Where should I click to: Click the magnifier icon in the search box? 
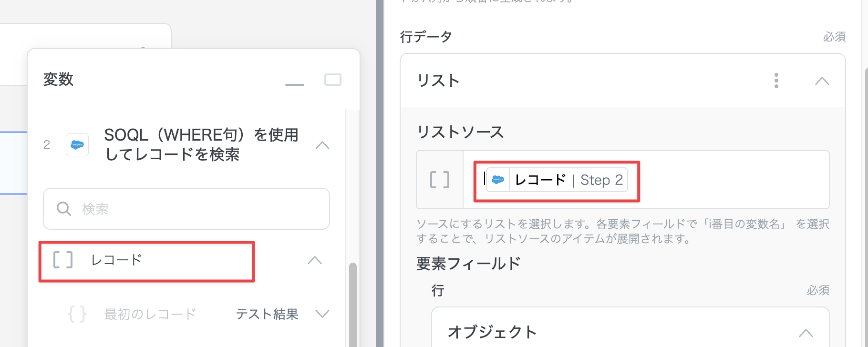coord(63,209)
